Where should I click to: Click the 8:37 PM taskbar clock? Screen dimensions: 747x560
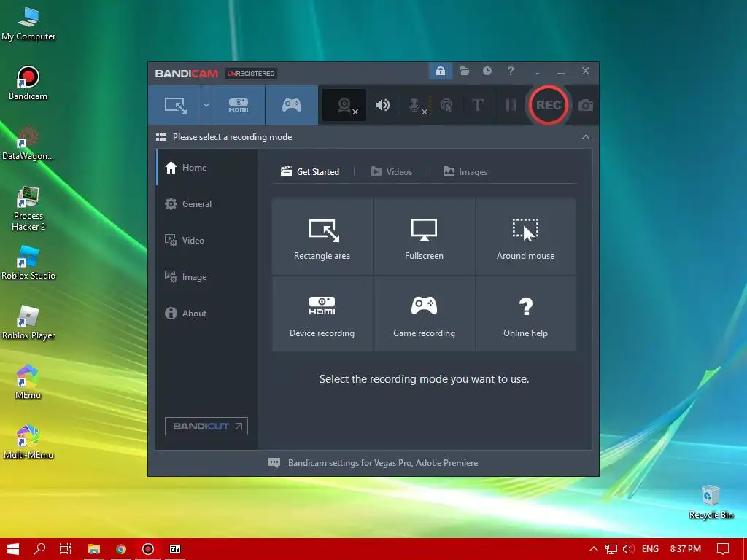coord(686,549)
